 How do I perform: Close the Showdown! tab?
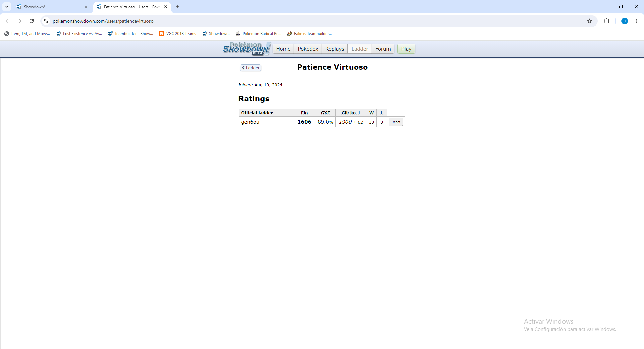point(86,7)
